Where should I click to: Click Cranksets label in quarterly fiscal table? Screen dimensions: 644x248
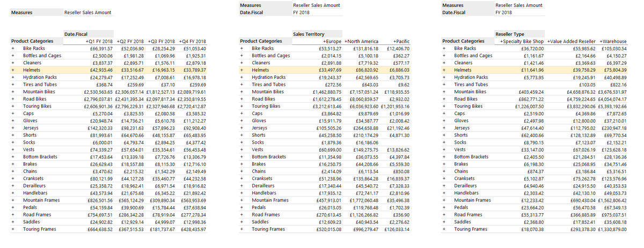[33, 178]
